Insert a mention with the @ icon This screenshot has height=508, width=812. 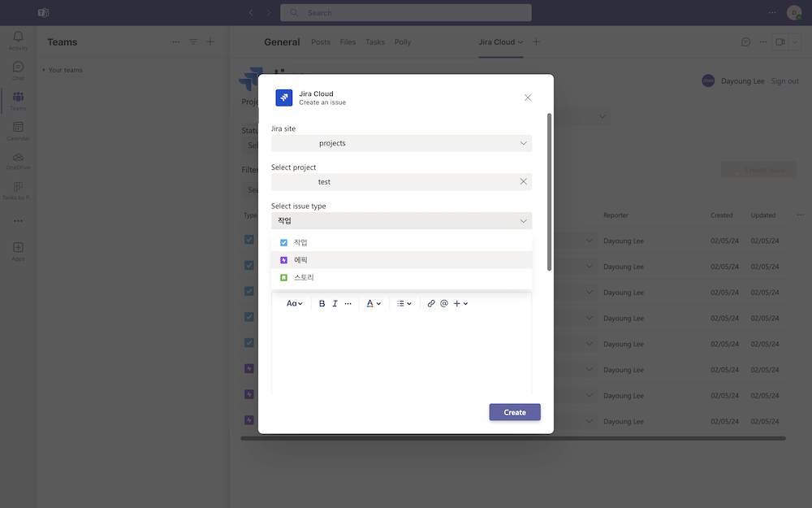pos(444,304)
